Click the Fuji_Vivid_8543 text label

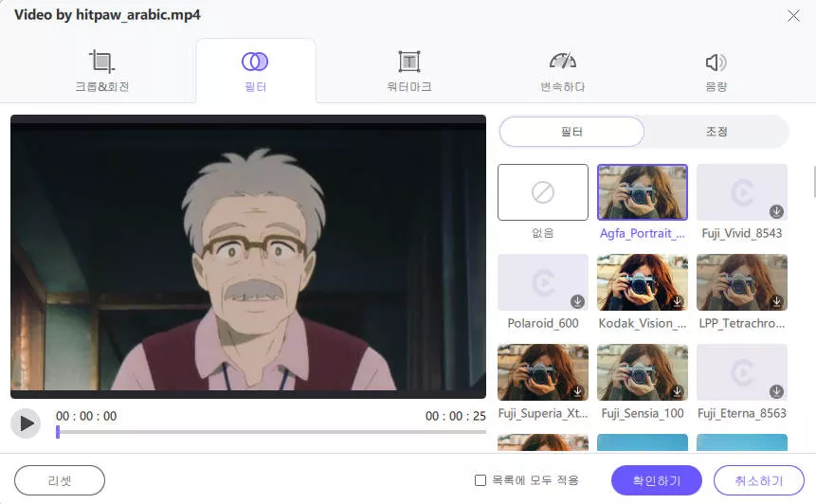(x=741, y=233)
